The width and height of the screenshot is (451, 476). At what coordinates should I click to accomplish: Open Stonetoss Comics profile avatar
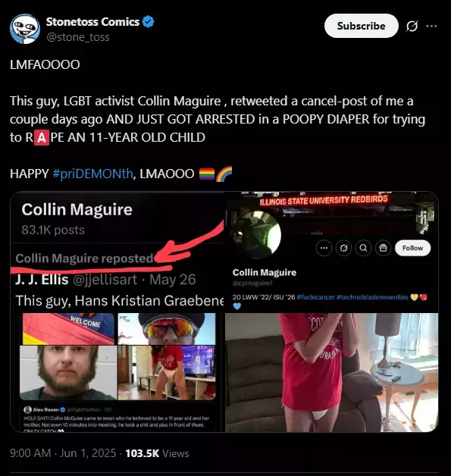point(25,29)
